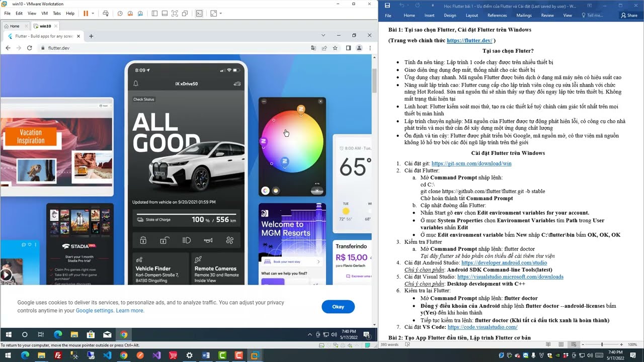The image size is (644, 362).
Task: Follow the Google settings link in cookie banner
Action: [95, 311]
